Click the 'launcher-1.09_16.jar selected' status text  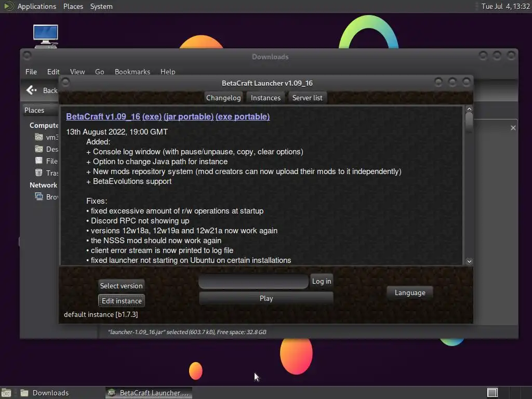point(187,332)
